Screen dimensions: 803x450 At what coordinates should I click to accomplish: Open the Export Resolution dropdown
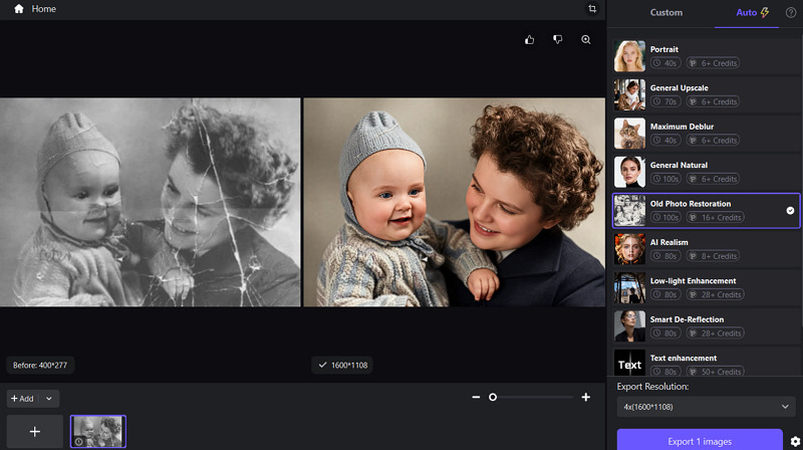pos(706,407)
